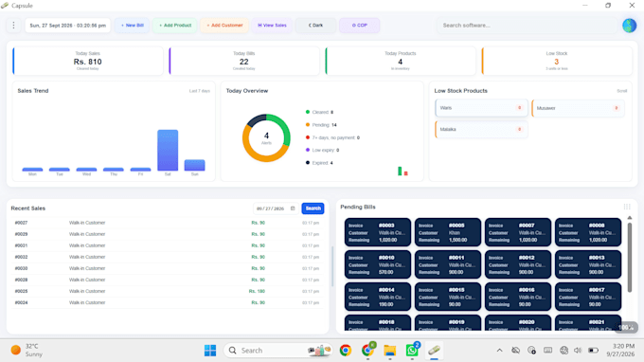Open View Sales

(272, 26)
